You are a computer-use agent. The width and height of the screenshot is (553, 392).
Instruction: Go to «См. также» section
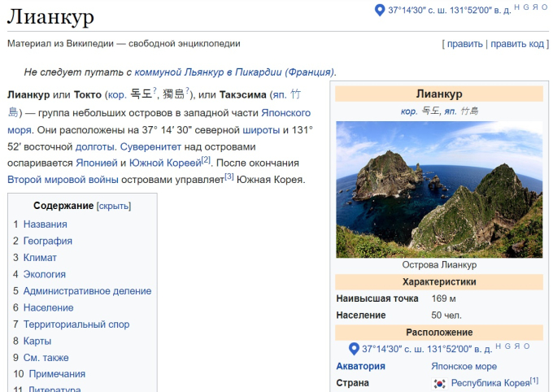(46, 357)
